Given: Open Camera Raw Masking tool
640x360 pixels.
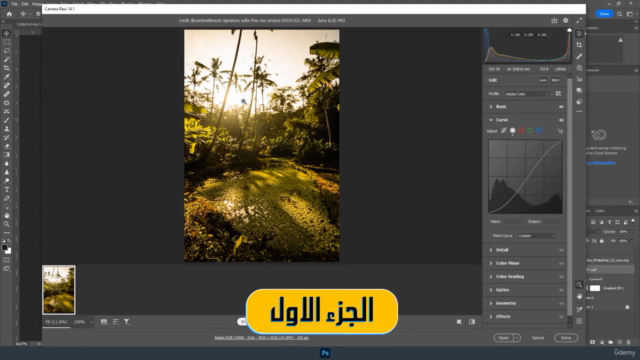Looking at the screenshot, I should (579, 68).
